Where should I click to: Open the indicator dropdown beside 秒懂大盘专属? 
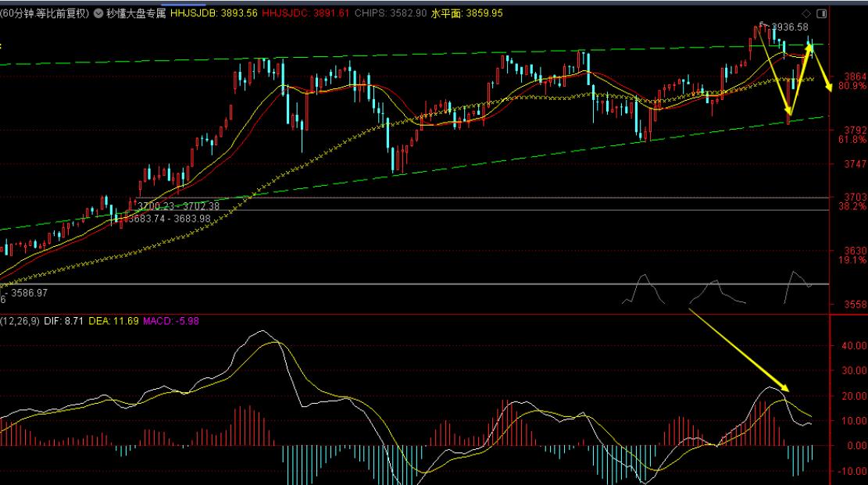98,13
